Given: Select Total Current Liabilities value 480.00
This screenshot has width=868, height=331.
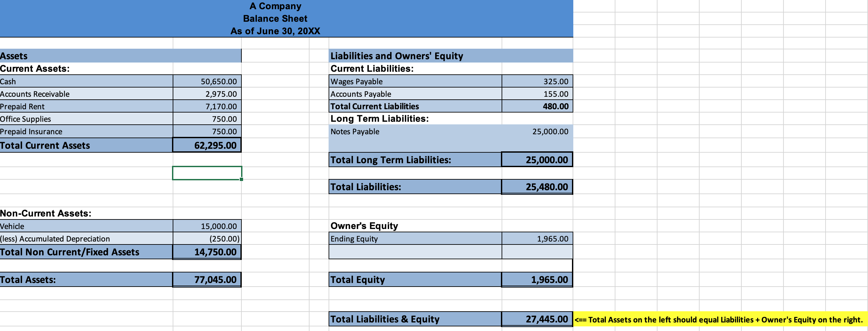Looking at the screenshot, I should pos(537,106).
